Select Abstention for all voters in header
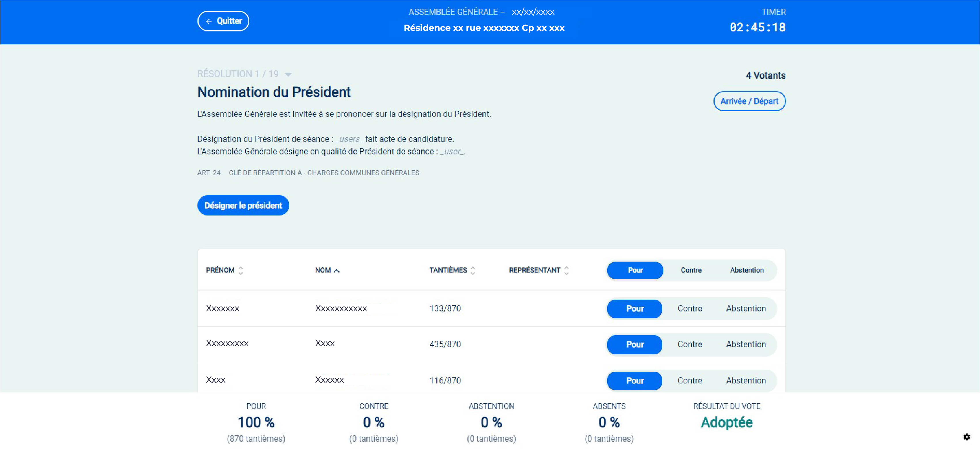 (x=746, y=270)
